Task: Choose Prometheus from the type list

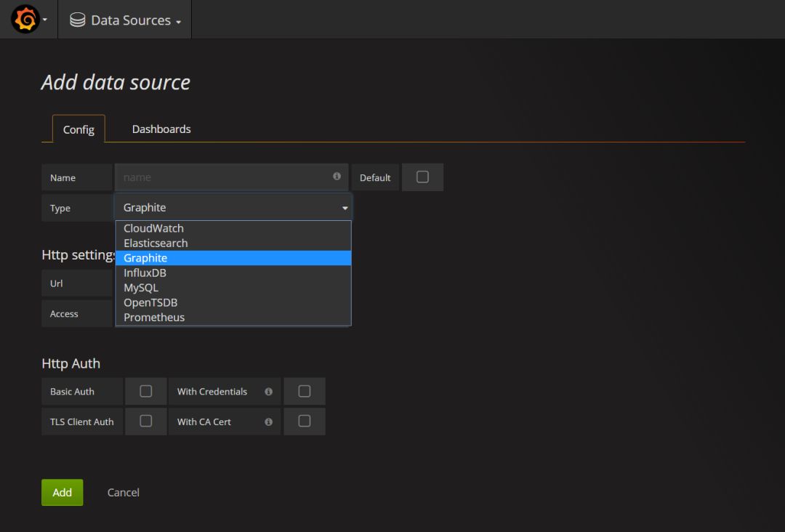Action: (x=154, y=318)
